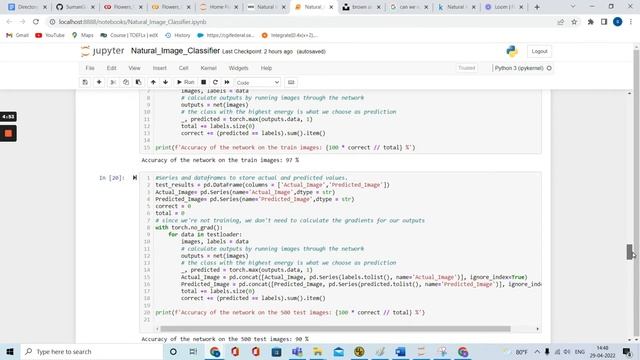The height and width of the screenshot is (360, 640).
Task: Click the Python 3 (ipykernel) indicator
Action: coord(523,68)
